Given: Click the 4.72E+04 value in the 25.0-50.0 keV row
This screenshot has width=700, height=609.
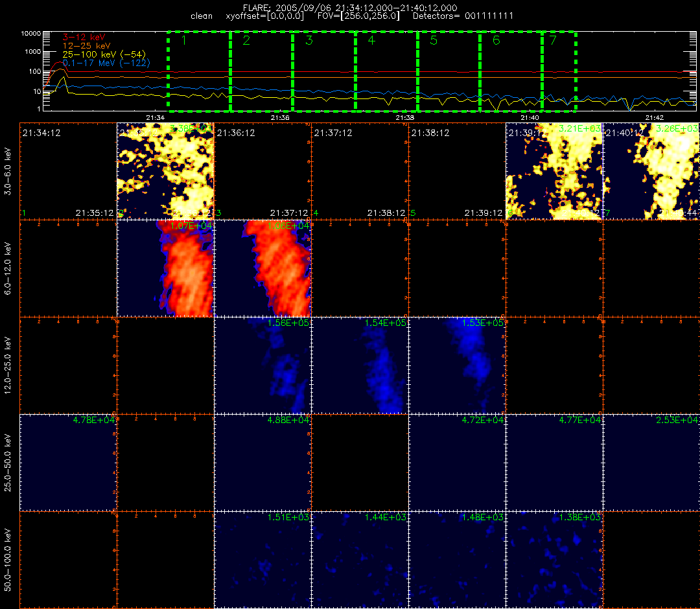Looking at the screenshot, I should pos(483,420).
